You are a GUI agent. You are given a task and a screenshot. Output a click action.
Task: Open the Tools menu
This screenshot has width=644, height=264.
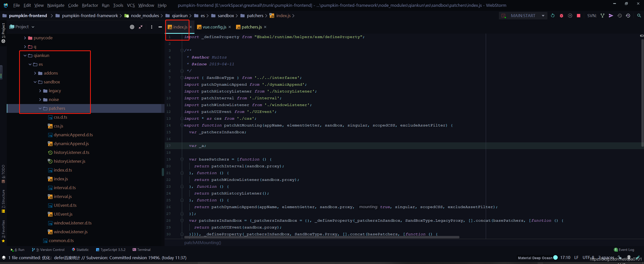(118, 5)
